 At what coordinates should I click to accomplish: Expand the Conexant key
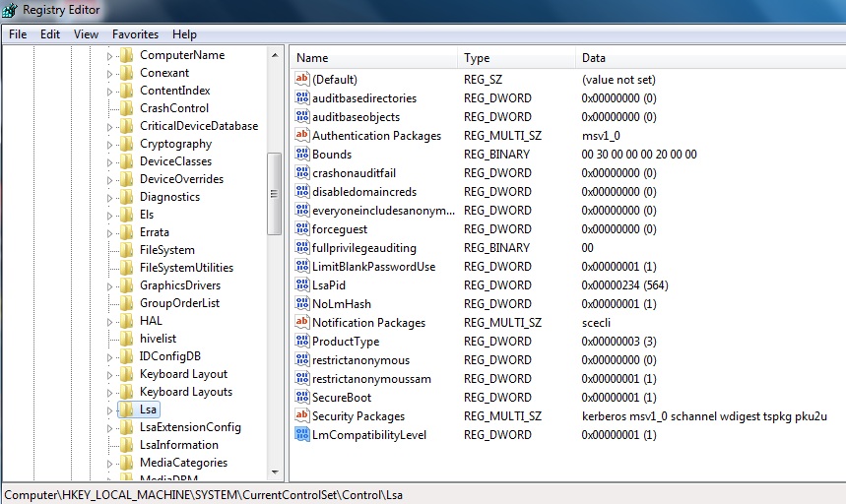click(109, 74)
